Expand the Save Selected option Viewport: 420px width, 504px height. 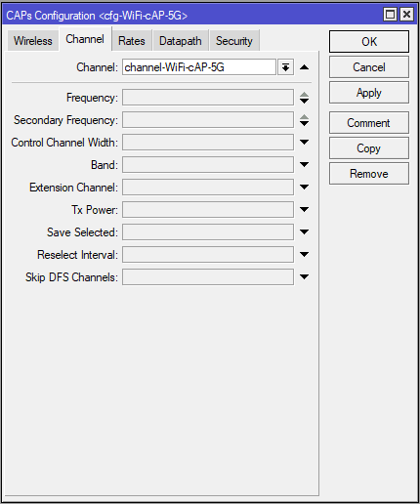304,232
